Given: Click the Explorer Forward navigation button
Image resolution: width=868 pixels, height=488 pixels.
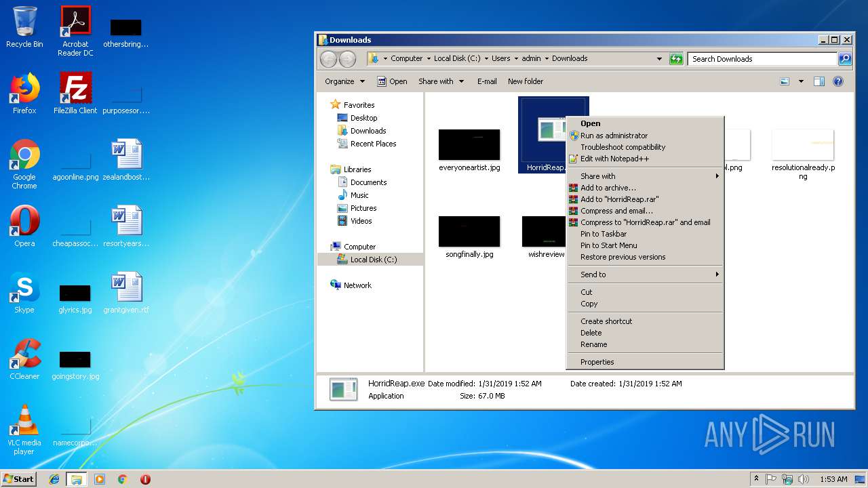Looking at the screenshot, I should click(347, 59).
